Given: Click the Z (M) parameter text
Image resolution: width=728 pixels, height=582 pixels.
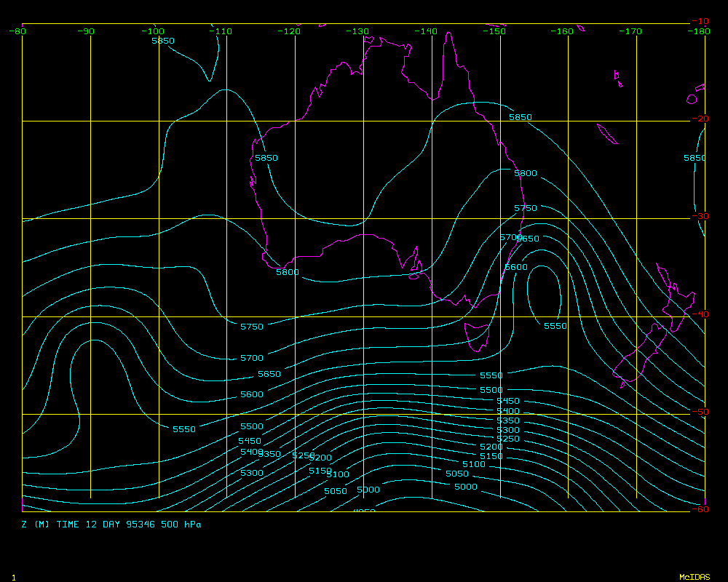Looking at the screenshot, I should [35, 525].
